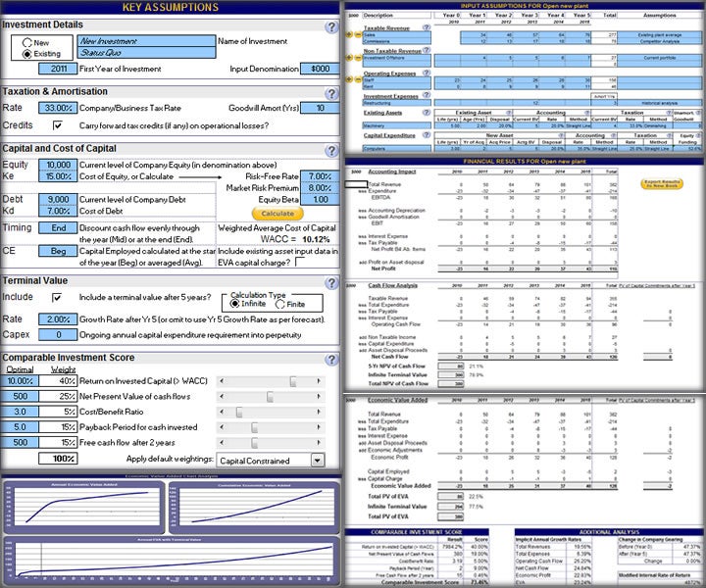
Task: Move Free cash flow weight slider thumb
Action: pyautogui.click(x=254, y=443)
